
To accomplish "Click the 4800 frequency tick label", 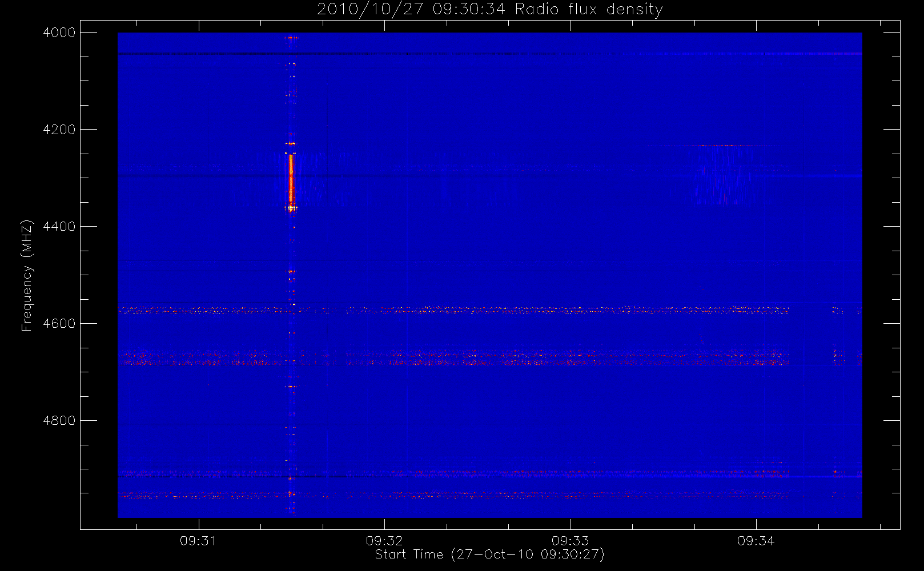I will tap(59, 421).
